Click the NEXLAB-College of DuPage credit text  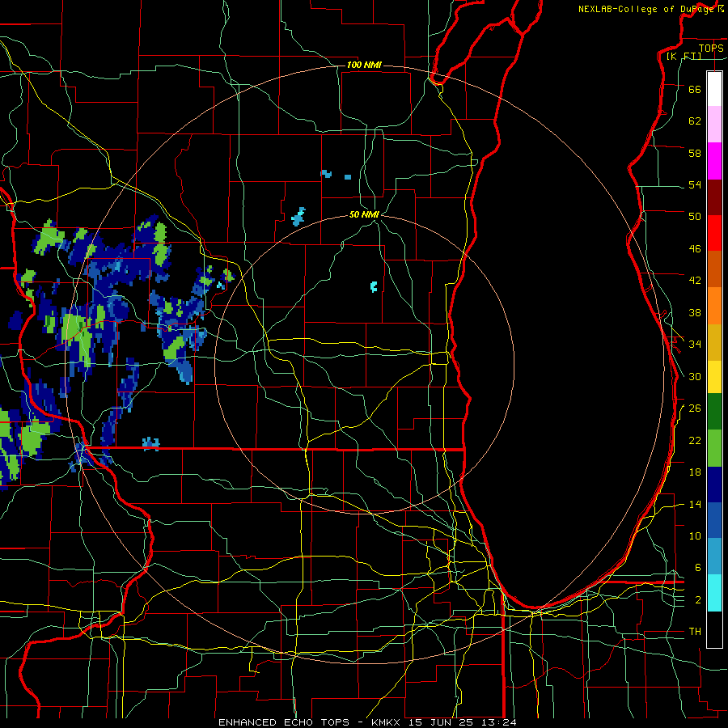pos(648,9)
